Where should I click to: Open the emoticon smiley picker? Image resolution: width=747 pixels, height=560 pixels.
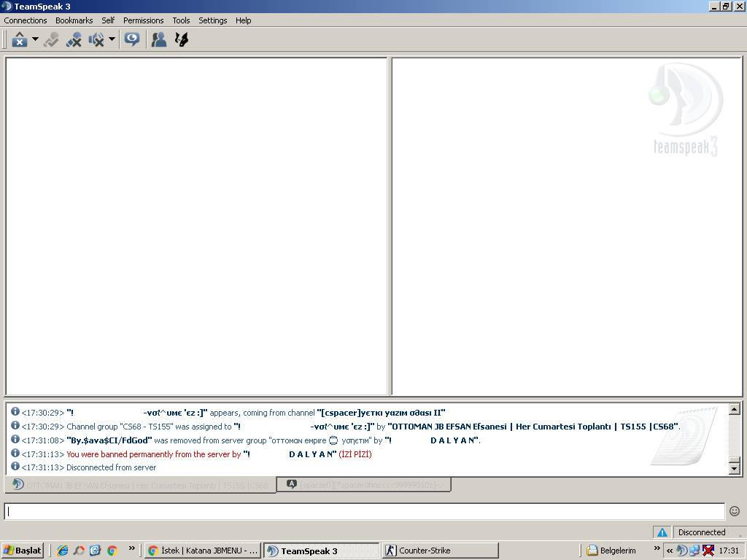pos(735,511)
